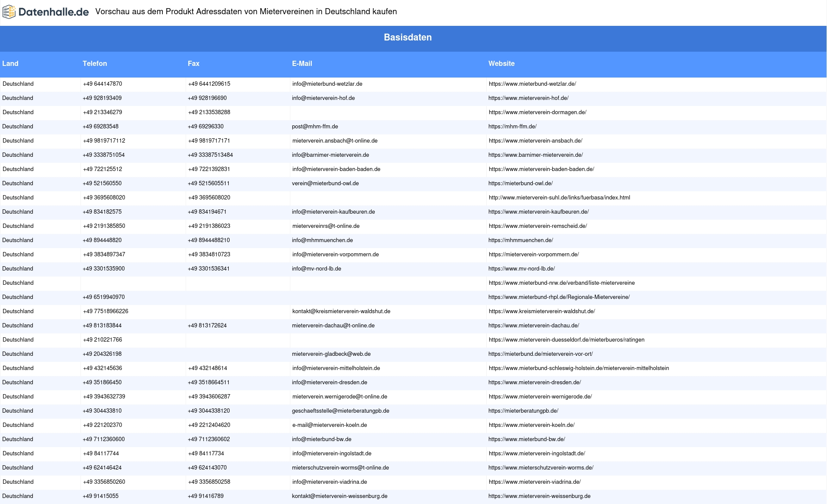Click the email mieterschutzverein-worms@t-online.de
This screenshot has width=827, height=504.
[x=340, y=468]
